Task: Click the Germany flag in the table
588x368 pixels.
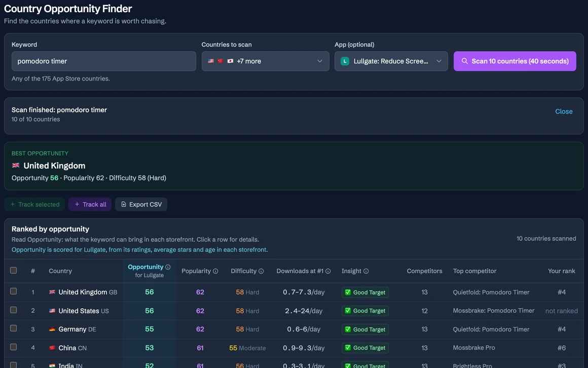Action: point(52,329)
